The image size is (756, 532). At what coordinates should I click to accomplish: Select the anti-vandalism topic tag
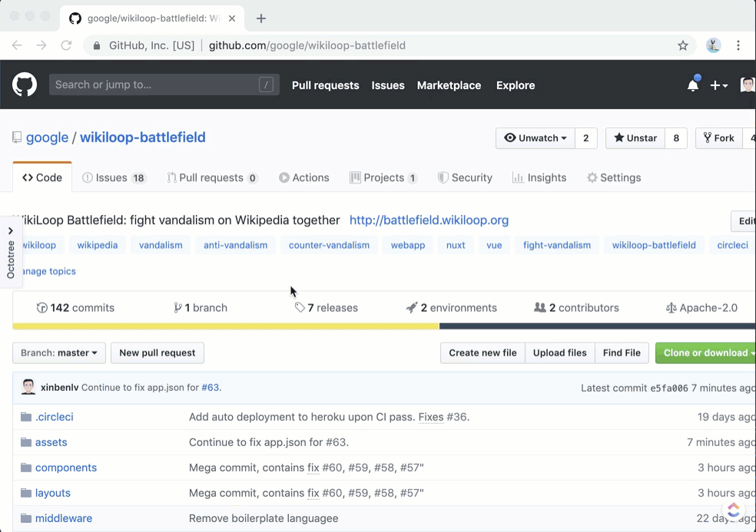(235, 246)
